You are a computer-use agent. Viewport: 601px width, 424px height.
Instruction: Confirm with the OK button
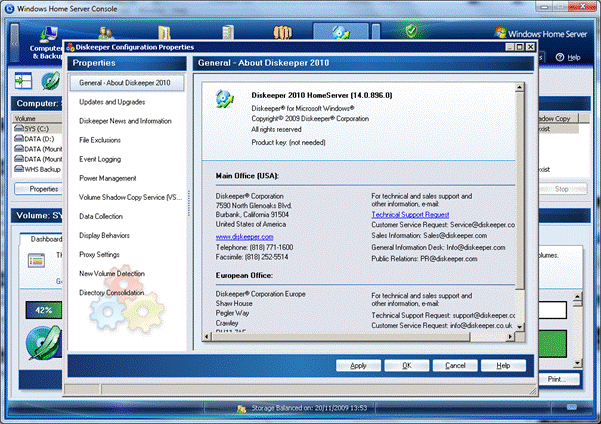tap(407, 365)
